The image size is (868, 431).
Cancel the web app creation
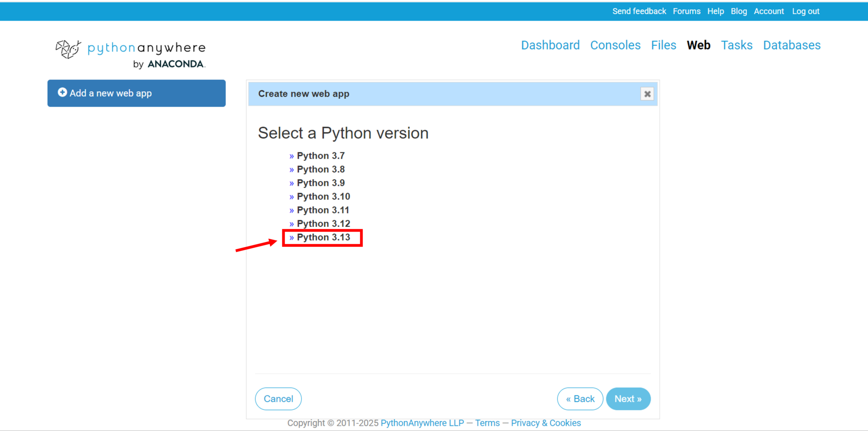point(278,399)
